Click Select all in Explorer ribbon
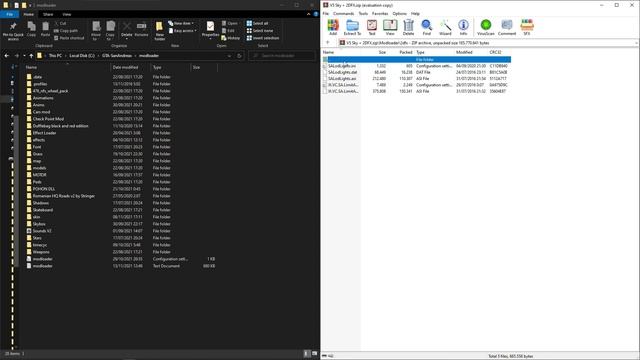The image size is (640, 360). [258, 23]
